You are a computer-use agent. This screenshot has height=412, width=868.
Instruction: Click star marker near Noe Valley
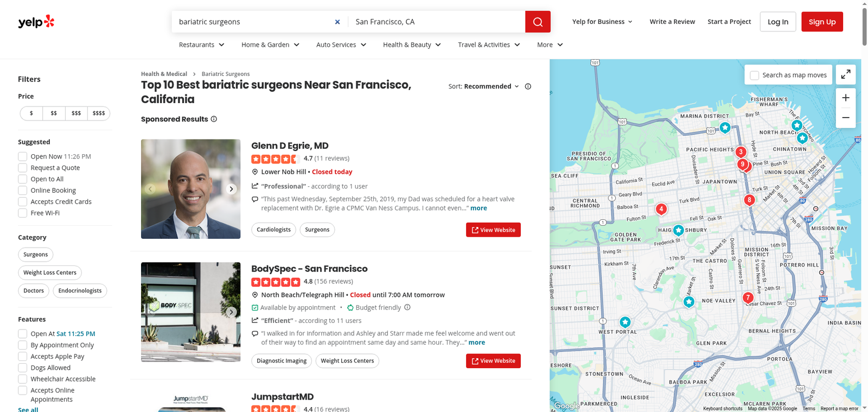point(688,301)
